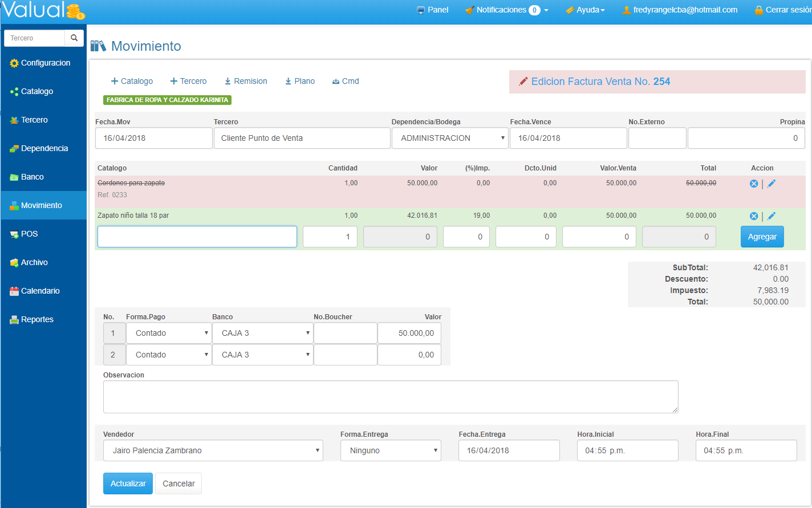The image size is (812, 508).
Task: Click pencil icon for Zapato niño row
Action: (772, 216)
